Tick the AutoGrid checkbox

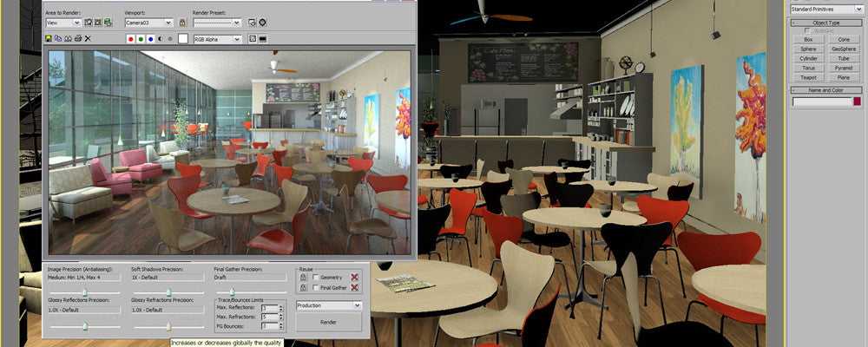(x=807, y=30)
